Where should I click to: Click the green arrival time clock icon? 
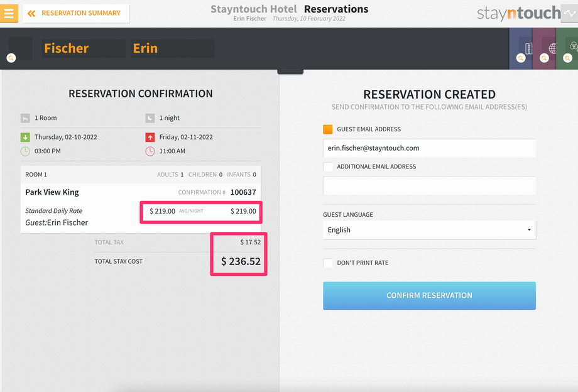point(25,151)
